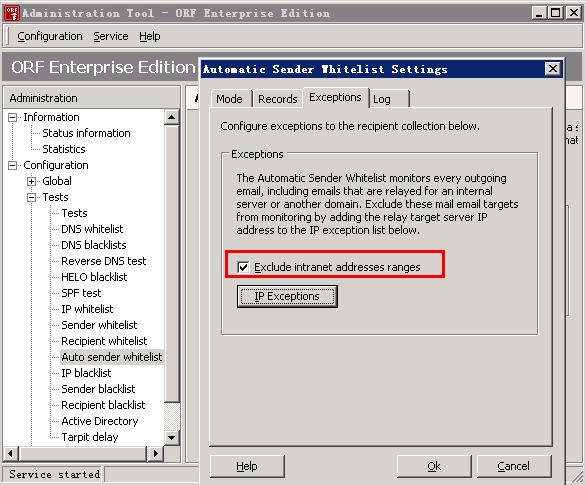Image resolution: width=586 pixels, height=485 pixels.
Task: Switch to the Log tab
Action: (389, 99)
